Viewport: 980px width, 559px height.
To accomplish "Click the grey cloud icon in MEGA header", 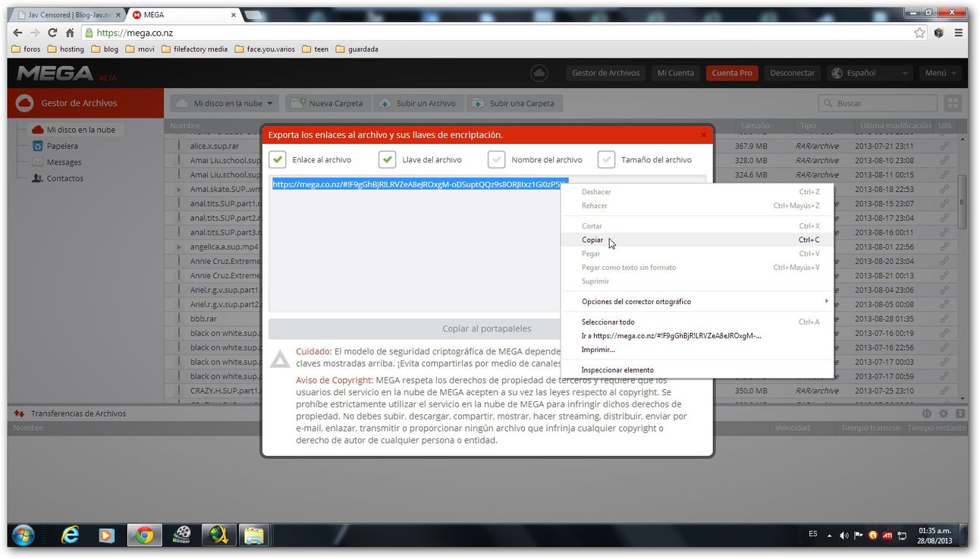I will (x=539, y=73).
